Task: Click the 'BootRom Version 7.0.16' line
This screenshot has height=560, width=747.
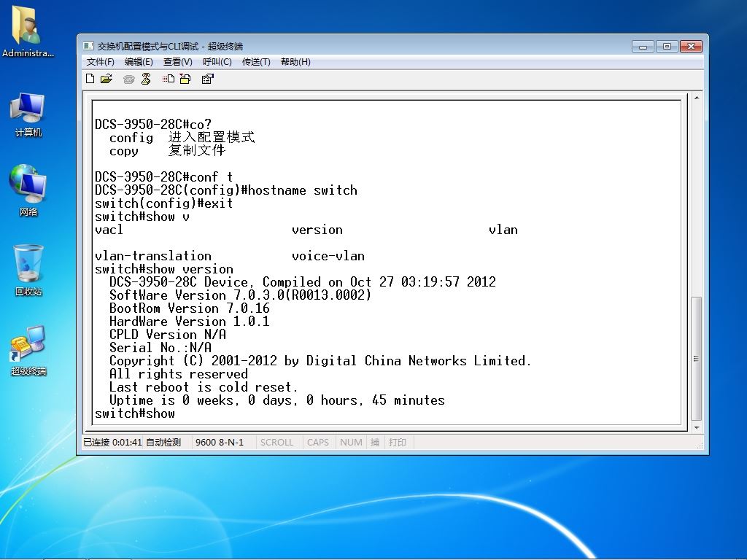Action: pos(190,308)
